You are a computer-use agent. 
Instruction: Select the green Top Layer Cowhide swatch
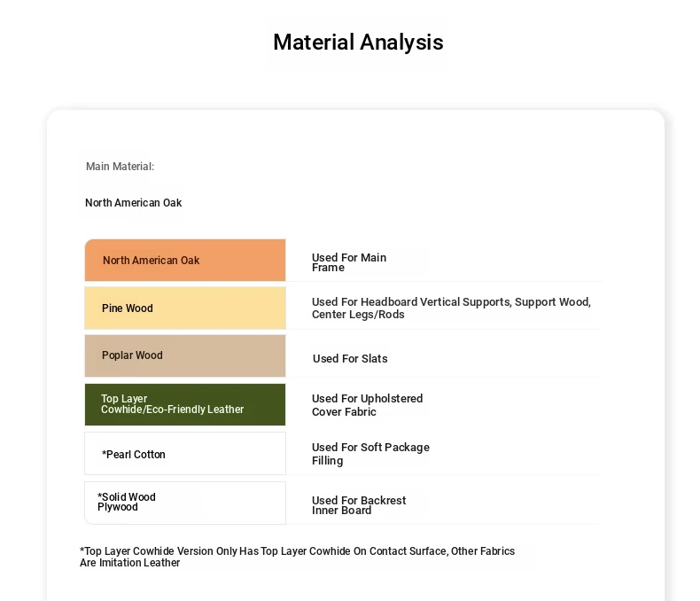point(185,404)
